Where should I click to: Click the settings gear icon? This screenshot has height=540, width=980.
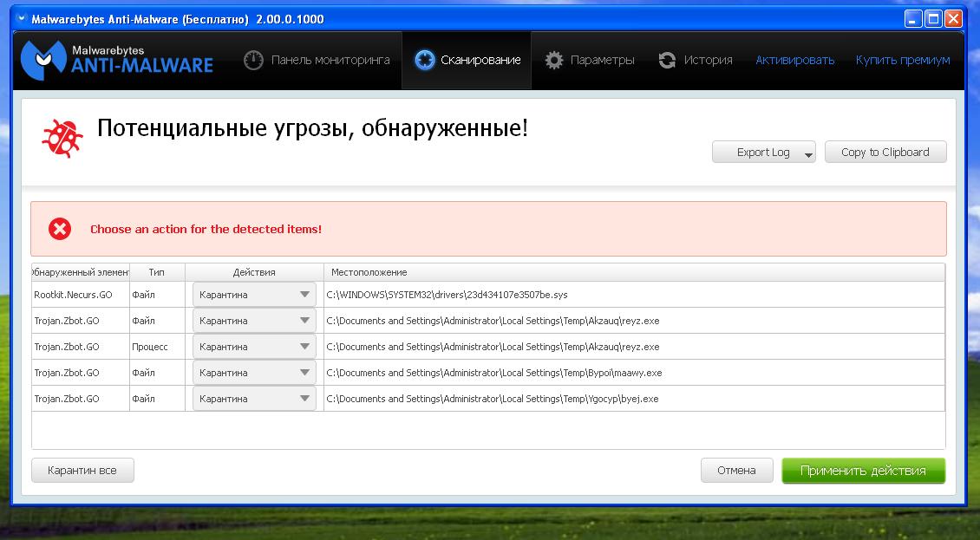coord(554,60)
